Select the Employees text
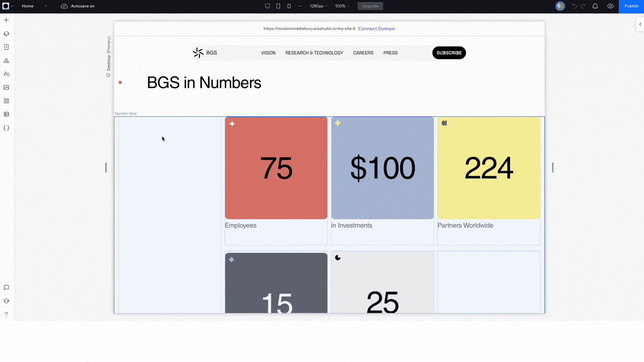The image size is (644, 362). [240, 226]
